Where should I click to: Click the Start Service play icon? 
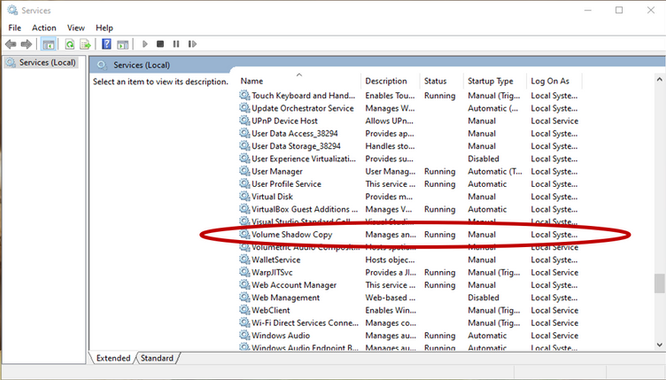145,44
